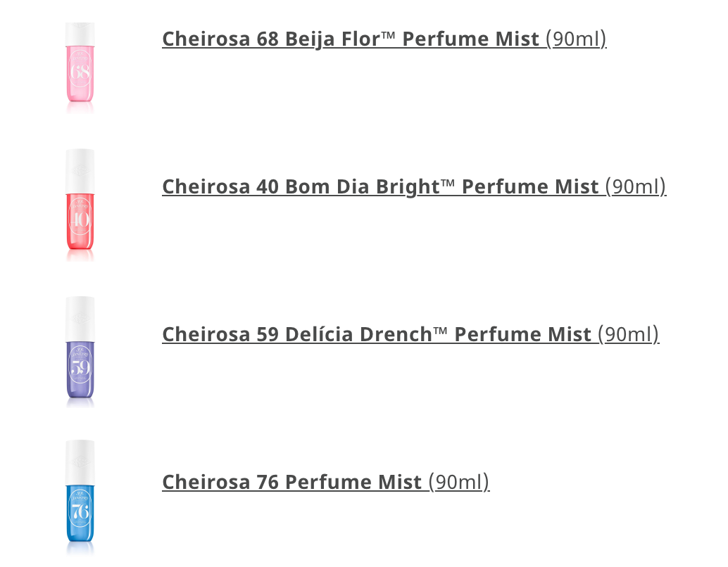Click the white cap of the coral 40 bottle
This screenshot has width=728, height=567.
[80, 169]
